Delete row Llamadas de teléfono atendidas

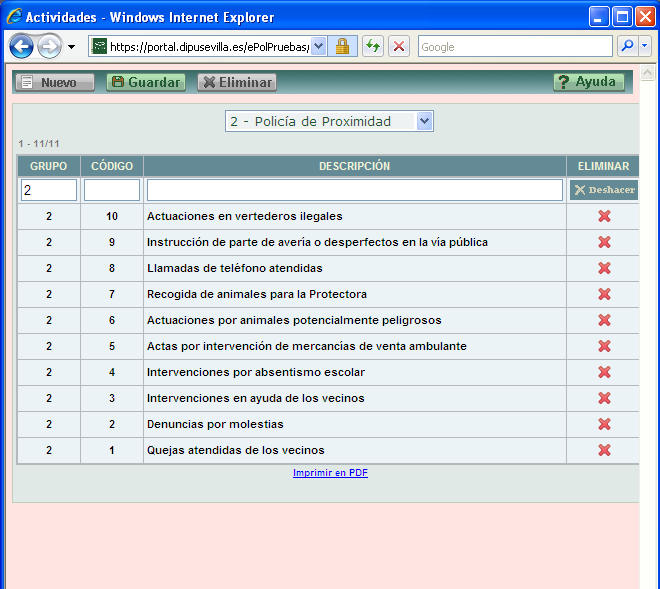[604, 268]
